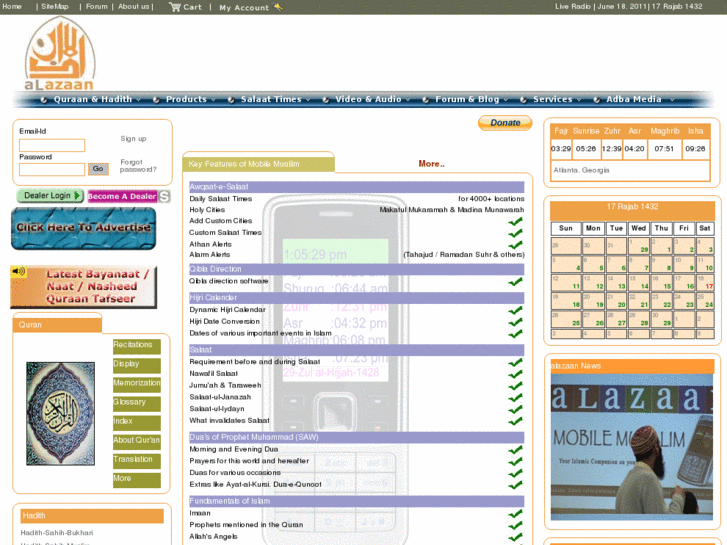The image size is (727, 545).
Task: Open Hadith-Sahih-Bukhari link
Action: pyautogui.click(x=57, y=533)
